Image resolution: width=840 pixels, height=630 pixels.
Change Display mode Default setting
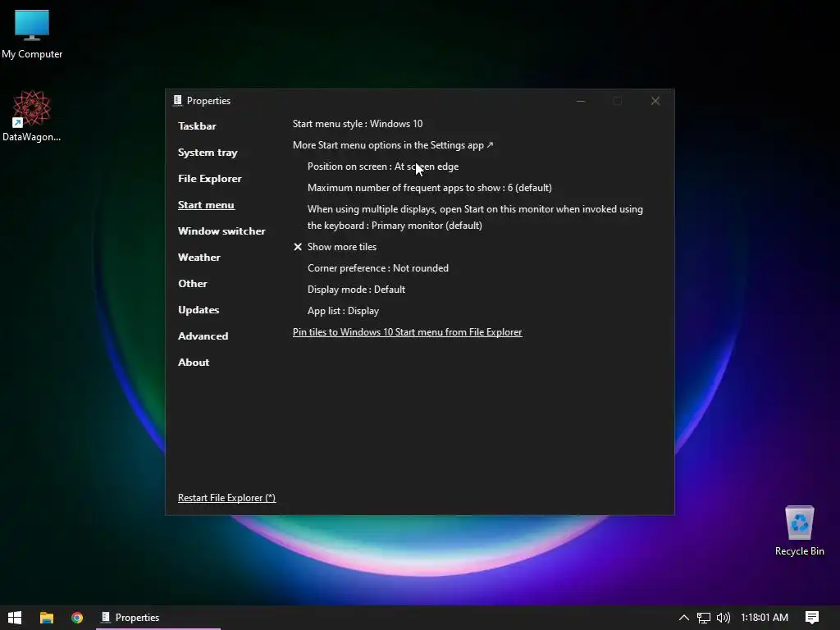click(356, 290)
